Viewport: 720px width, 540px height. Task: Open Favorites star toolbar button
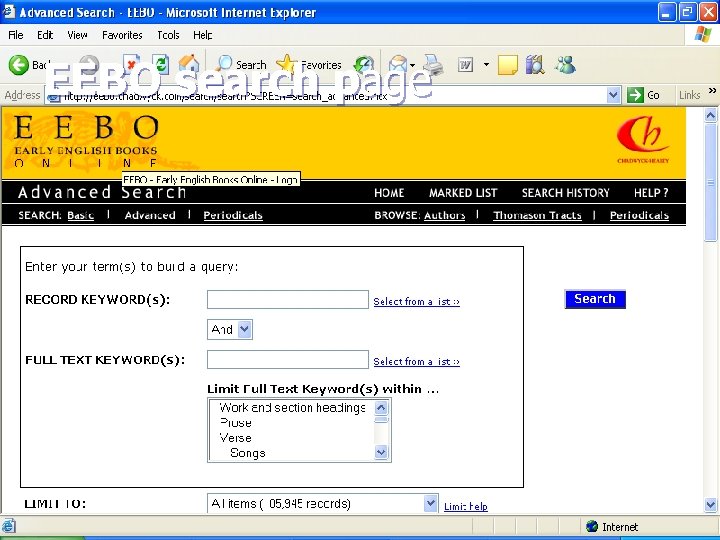pos(309,65)
